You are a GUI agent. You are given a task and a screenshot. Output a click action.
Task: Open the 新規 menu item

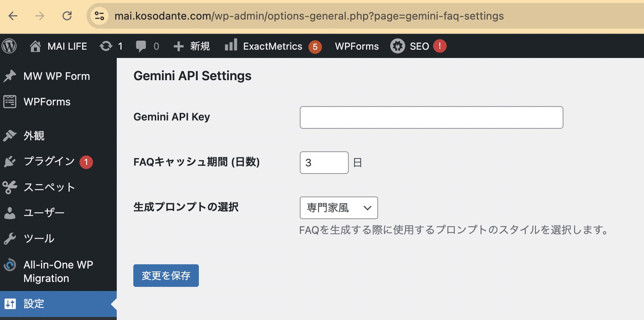(200, 46)
